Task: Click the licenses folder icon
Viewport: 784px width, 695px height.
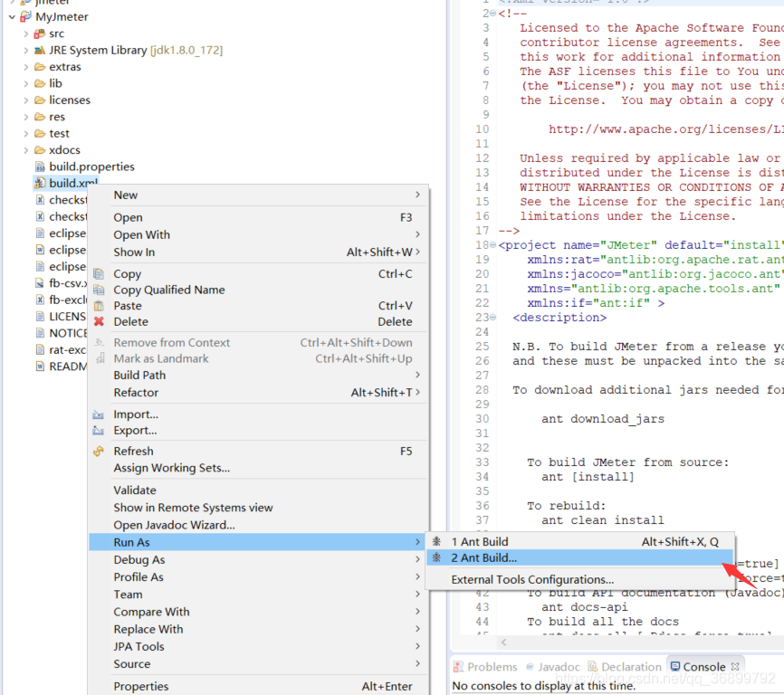Action: [x=40, y=100]
